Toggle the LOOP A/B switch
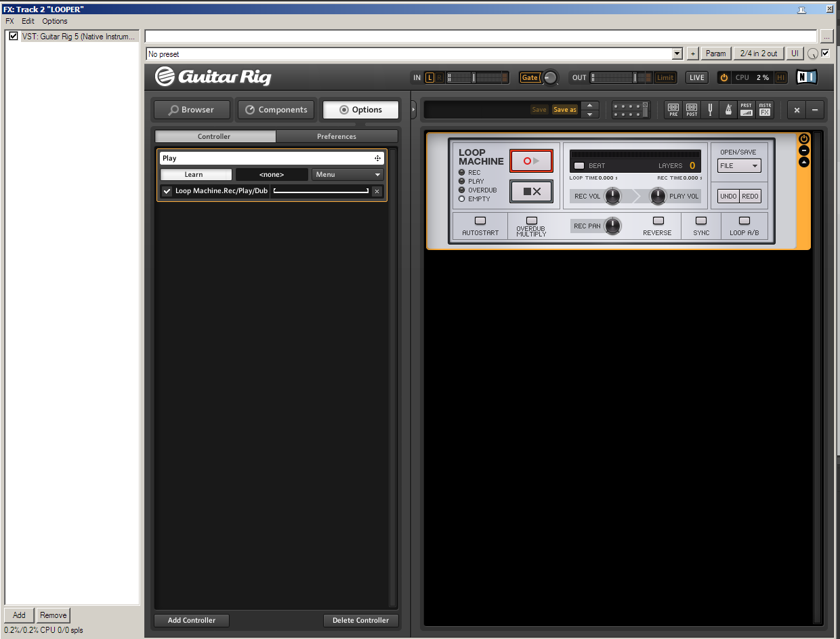 tap(744, 221)
